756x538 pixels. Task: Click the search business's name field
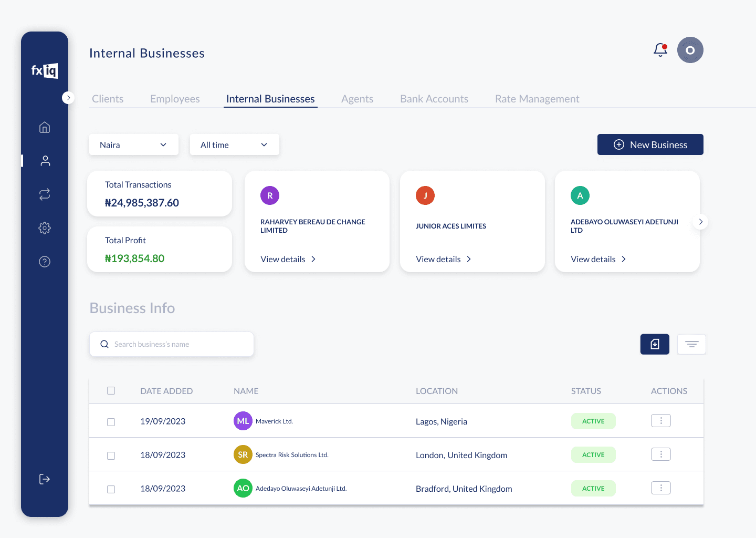point(172,344)
